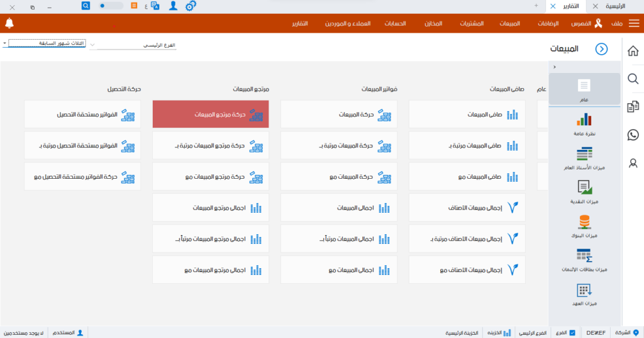
Task: Open the settings gear icon in title bar
Action: pos(191,6)
